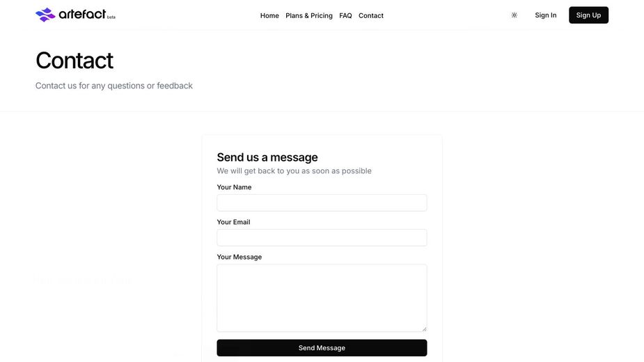Click inside the Your Email field
Screen dimensions: 644x362
tap(322, 237)
